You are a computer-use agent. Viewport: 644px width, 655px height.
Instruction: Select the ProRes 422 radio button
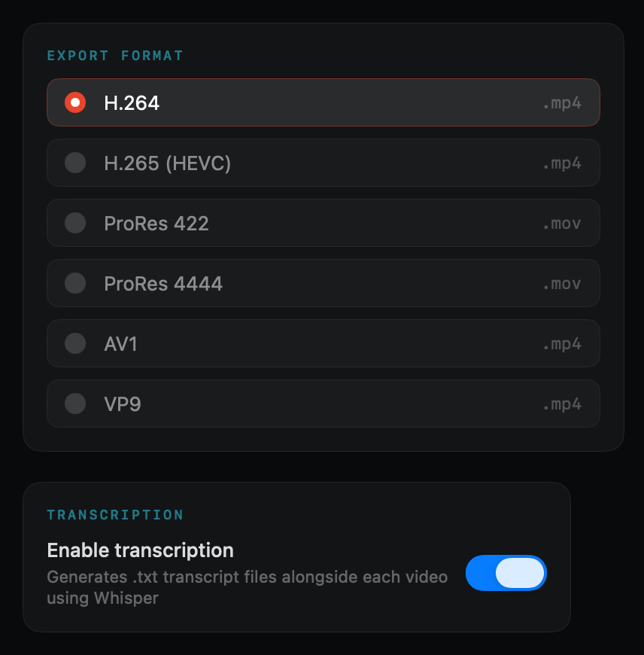point(74,223)
